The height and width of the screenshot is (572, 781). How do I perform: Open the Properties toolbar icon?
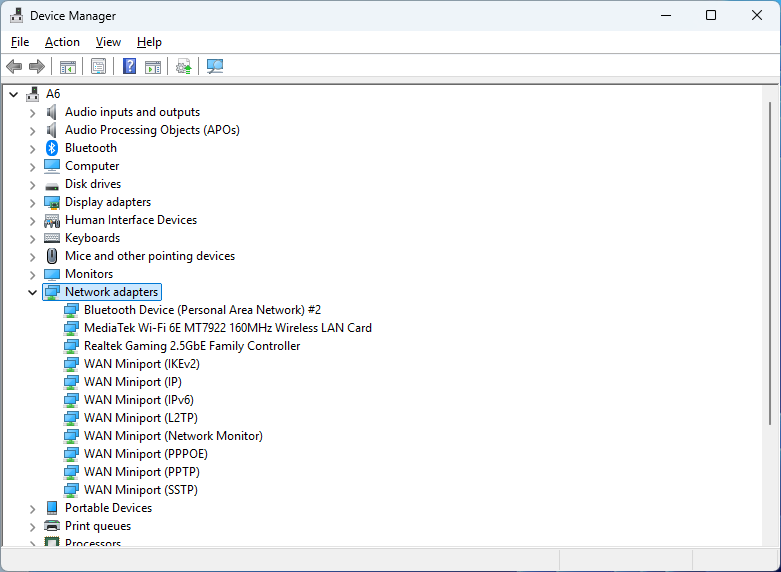click(x=99, y=66)
